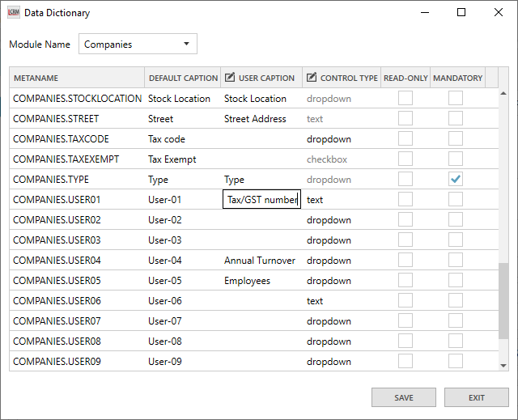The width and height of the screenshot is (518, 420).
Task: Click User Caption cell for COMPANIES.USER05 Employees
Action: [x=261, y=281]
